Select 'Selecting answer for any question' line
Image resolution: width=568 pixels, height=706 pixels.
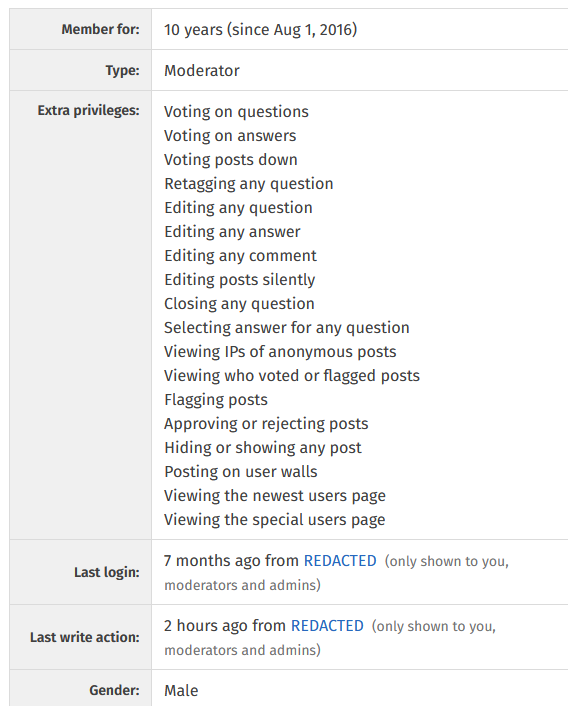(x=287, y=328)
